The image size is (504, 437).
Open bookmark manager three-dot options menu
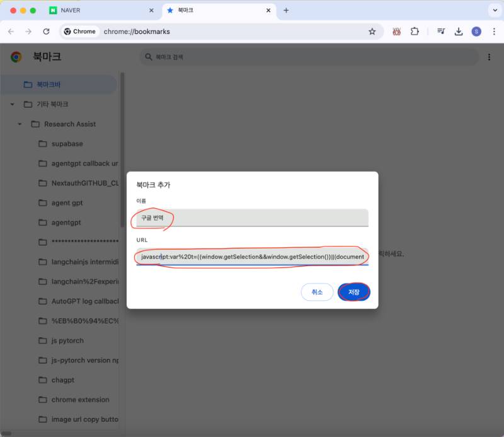[489, 57]
